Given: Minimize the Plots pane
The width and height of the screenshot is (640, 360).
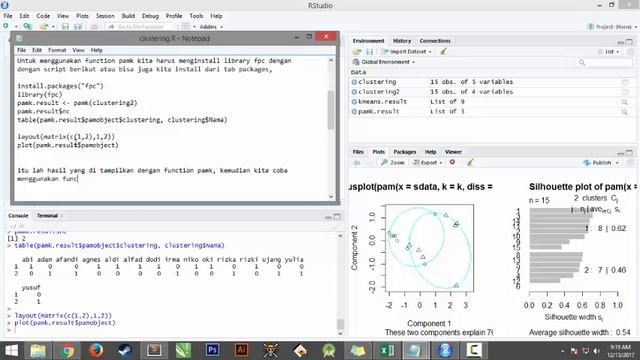Looking at the screenshot, I should (620, 153).
